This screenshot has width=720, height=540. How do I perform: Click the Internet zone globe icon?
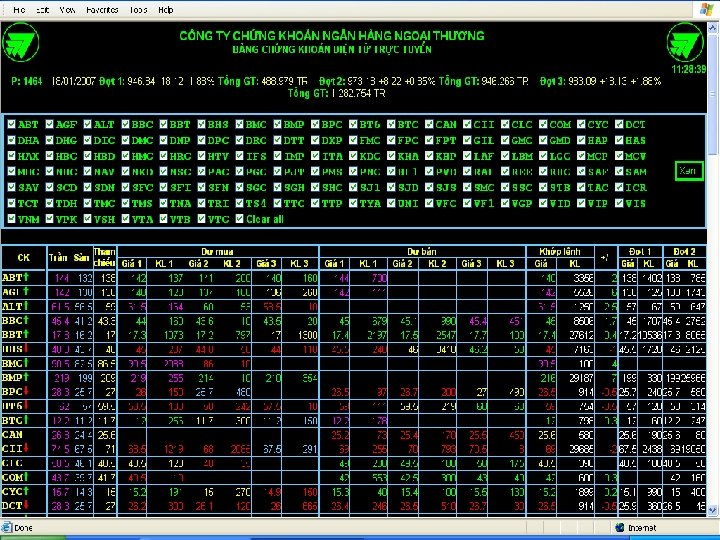coord(619,528)
